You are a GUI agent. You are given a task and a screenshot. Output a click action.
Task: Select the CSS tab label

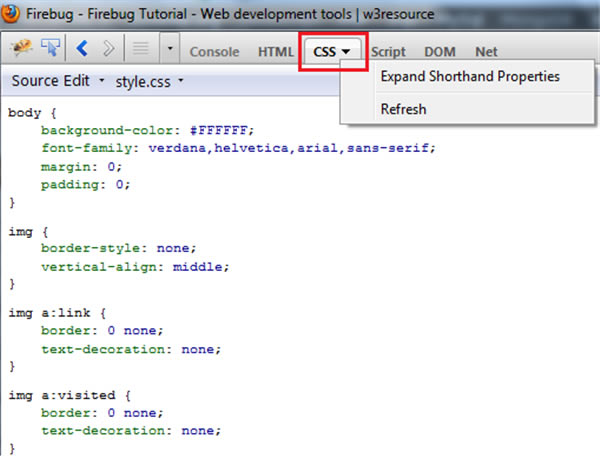pyautogui.click(x=324, y=52)
